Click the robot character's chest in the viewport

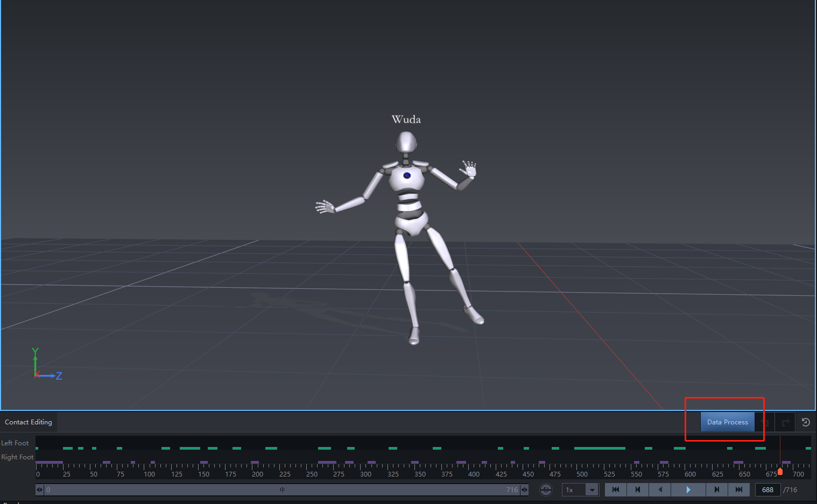pos(407,178)
